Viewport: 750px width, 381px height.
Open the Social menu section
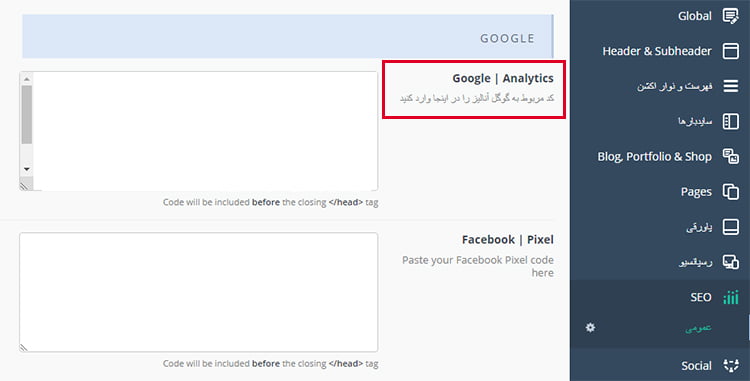click(660, 366)
